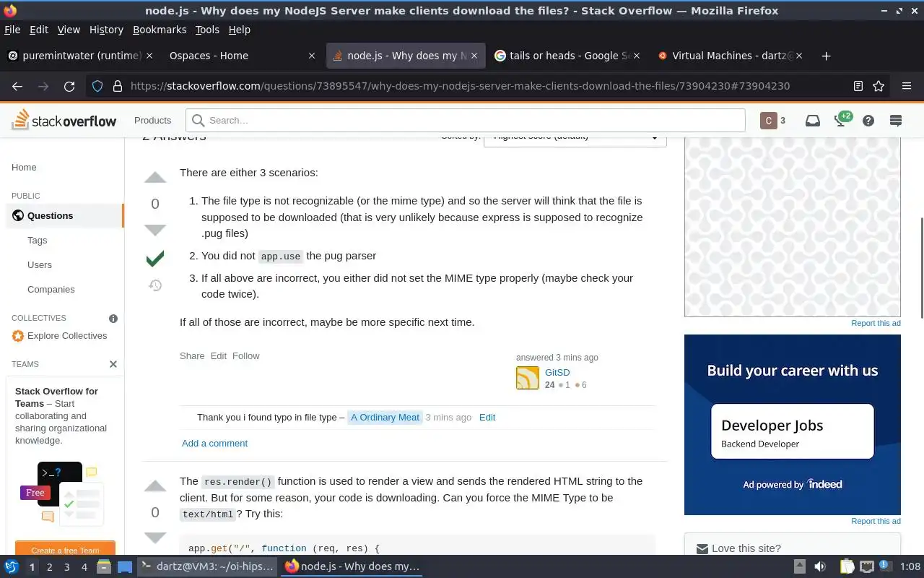Viewport: 924px width, 578px height.
Task: Click the Collectives info icon
Action: click(113, 318)
